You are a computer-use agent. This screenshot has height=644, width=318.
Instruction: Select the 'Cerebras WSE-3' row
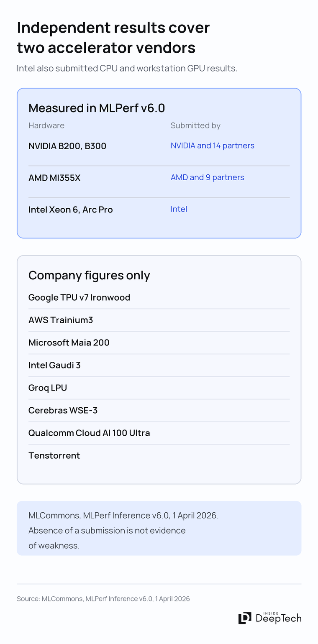click(x=159, y=410)
